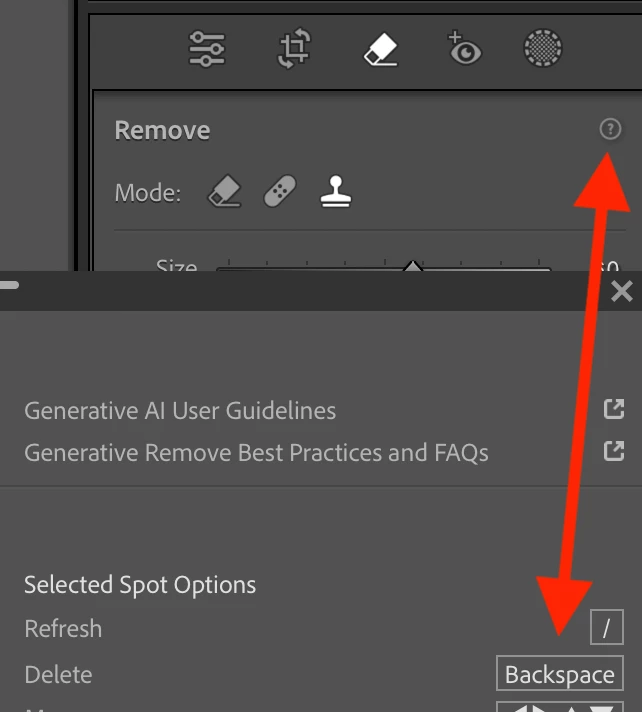642x712 pixels.
Task: Click external link icon beside Best Practices
Action: tap(614, 451)
